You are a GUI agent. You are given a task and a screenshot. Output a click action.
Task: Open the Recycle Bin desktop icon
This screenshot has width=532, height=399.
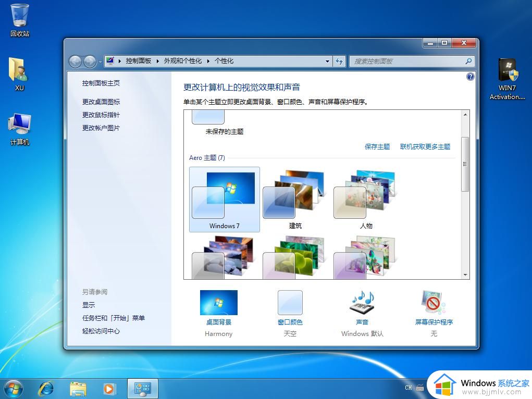point(20,20)
